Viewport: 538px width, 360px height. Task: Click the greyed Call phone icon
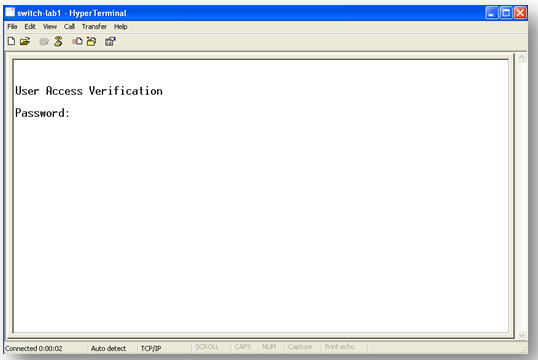coord(44,42)
